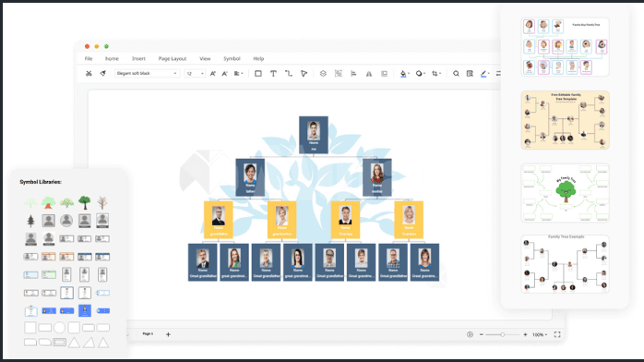Click the Flip mirror triangle icon
This screenshot has width=644, height=362.
coord(369,74)
